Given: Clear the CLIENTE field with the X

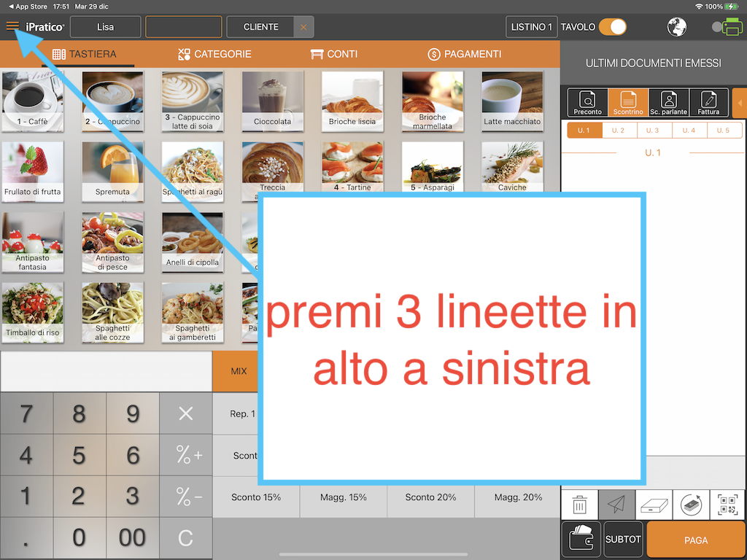Looking at the screenshot, I should pyautogui.click(x=303, y=27).
